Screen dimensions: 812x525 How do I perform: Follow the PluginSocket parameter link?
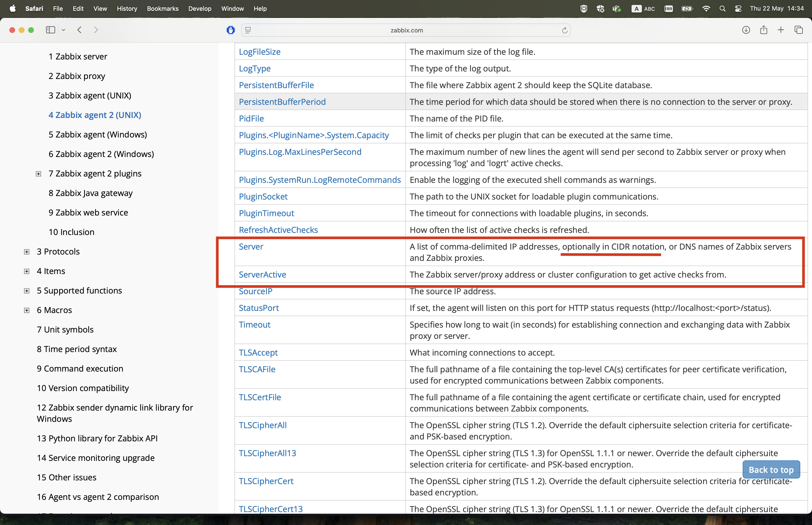263,196
